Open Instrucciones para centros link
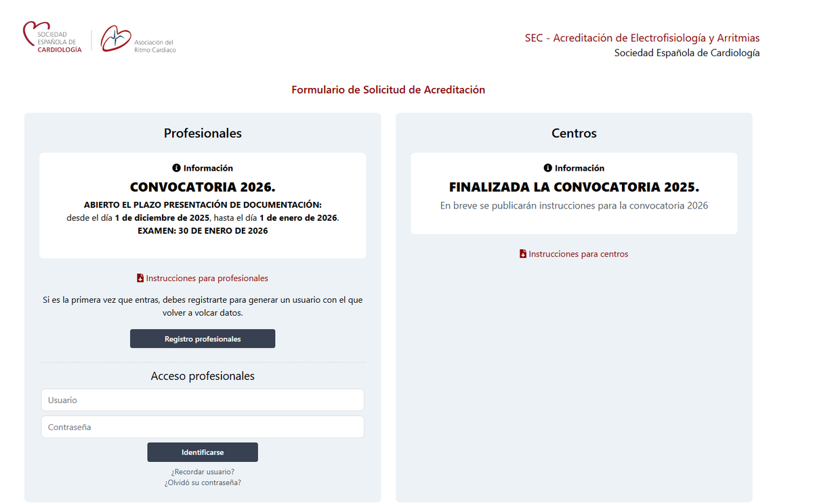Screen dimensions: 813x504 [578, 254]
